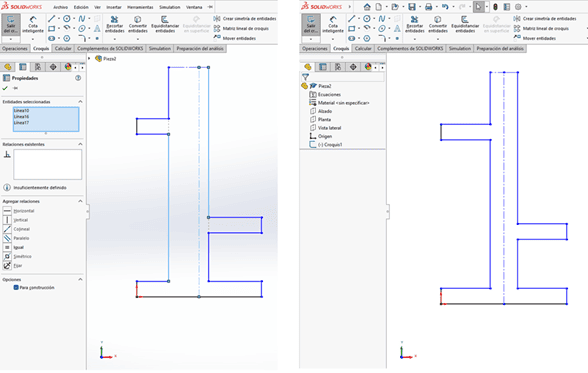Open Convertir entidades dropdown in left window

pyautogui.click(x=138, y=39)
